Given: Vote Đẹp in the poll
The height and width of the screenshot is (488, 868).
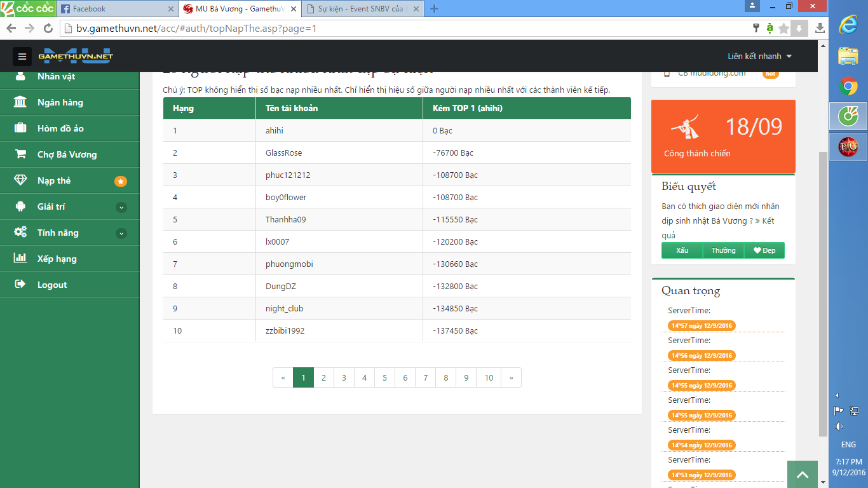Looking at the screenshot, I should pos(764,250).
